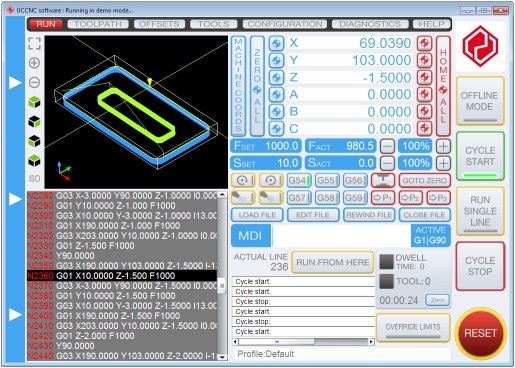The width and height of the screenshot is (515, 368).
Task: Click the CYCLE STOP button
Action: (480, 266)
